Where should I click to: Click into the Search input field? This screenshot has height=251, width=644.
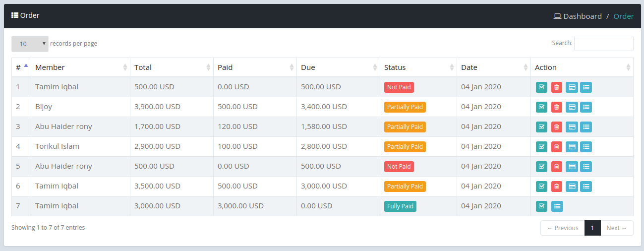[x=603, y=43]
